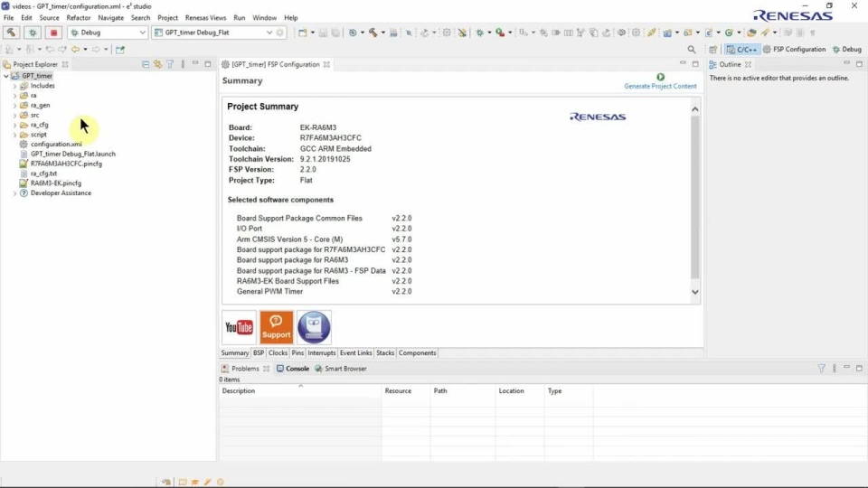Click the search magnifier icon in toolbar

[692, 50]
